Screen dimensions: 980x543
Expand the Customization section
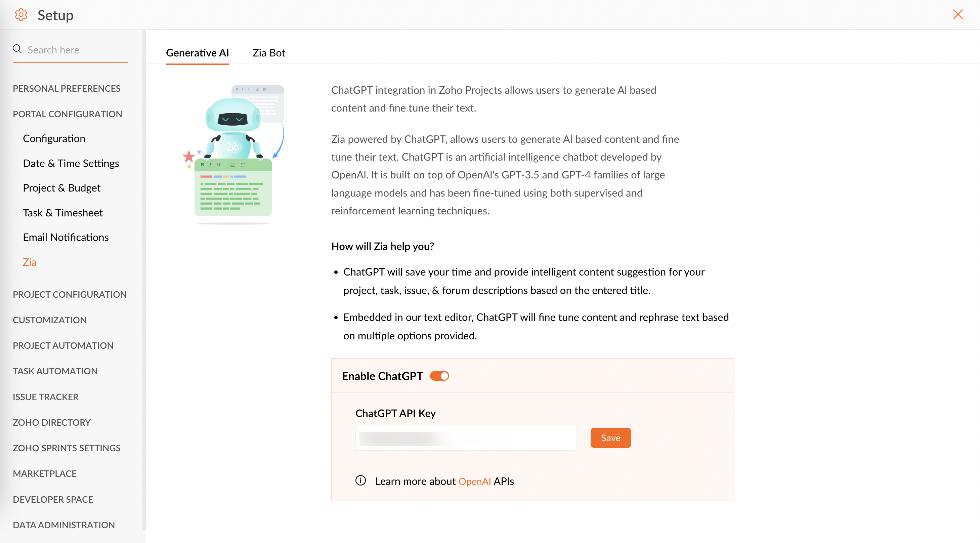click(49, 320)
